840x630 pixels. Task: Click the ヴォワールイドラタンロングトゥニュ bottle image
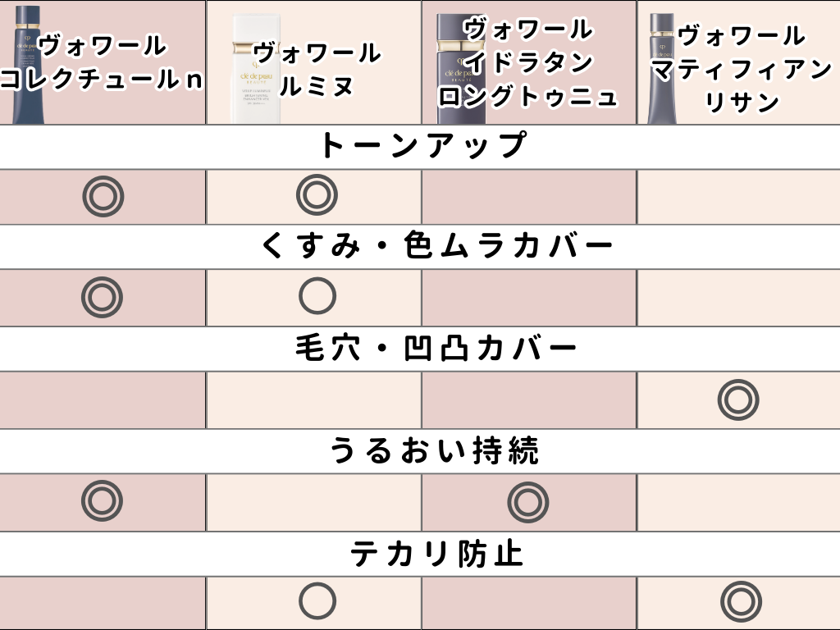click(x=459, y=70)
